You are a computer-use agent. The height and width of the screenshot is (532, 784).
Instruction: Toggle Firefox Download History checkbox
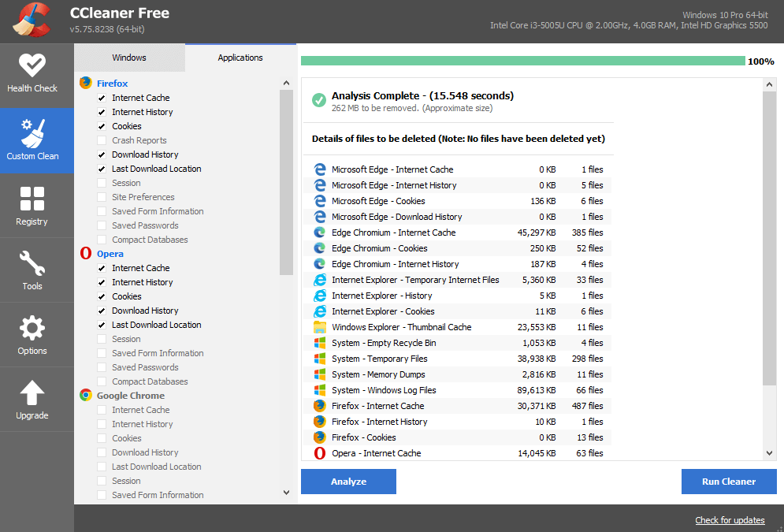[x=102, y=155]
